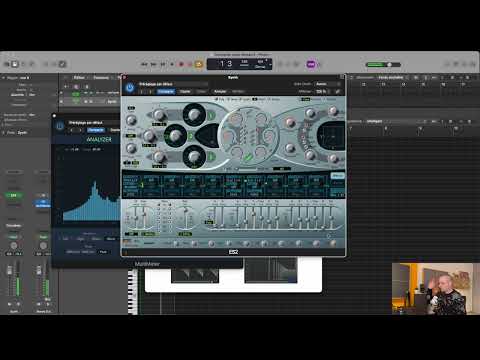Image resolution: width=480 pixels, height=360 pixels.
Task: Toggle the ES2 plug-in power button
Action: [x=129, y=87]
